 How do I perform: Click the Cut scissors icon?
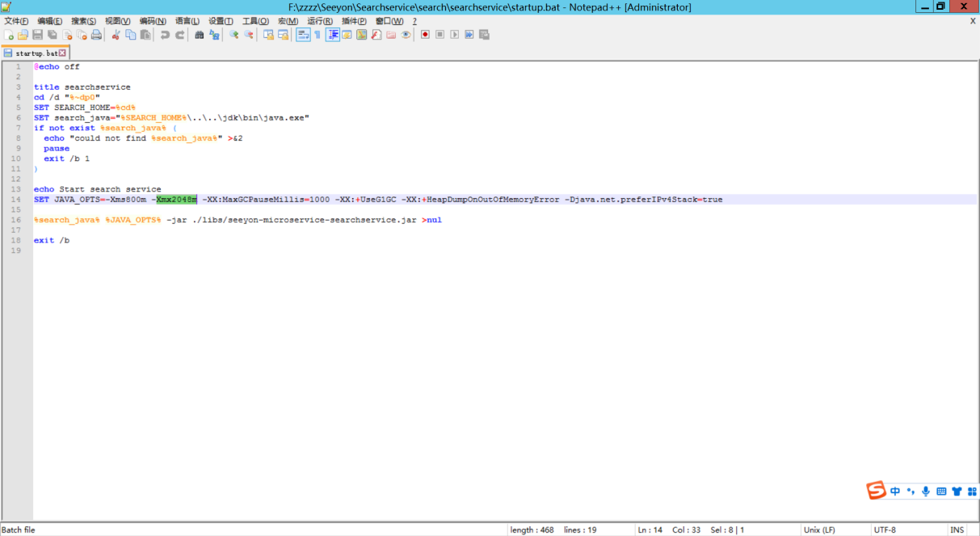[x=116, y=35]
